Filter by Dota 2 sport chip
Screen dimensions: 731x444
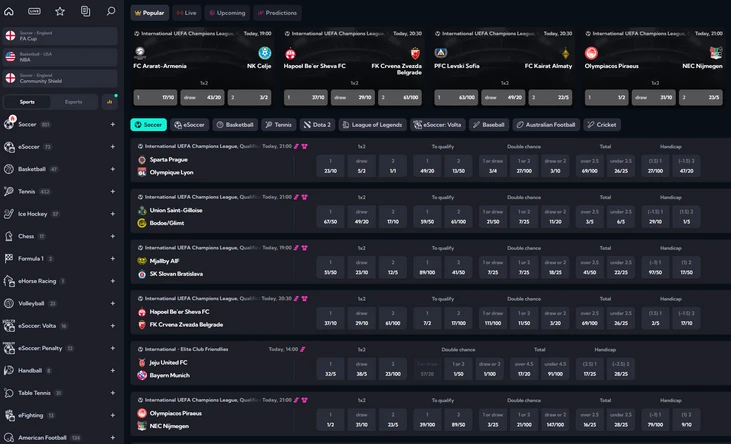coord(317,125)
